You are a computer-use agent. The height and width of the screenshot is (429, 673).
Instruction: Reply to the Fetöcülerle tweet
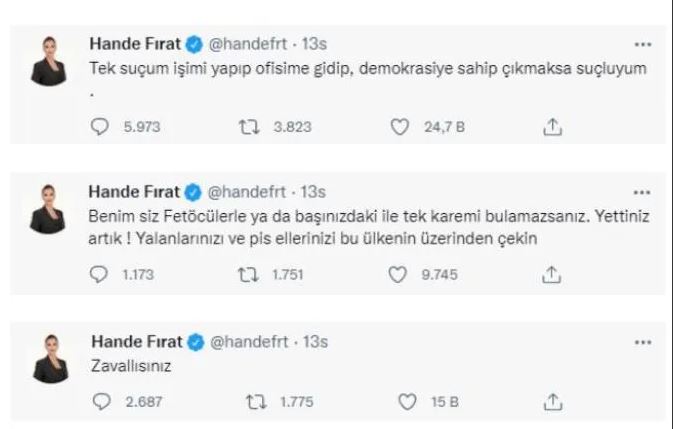[100, 274]
